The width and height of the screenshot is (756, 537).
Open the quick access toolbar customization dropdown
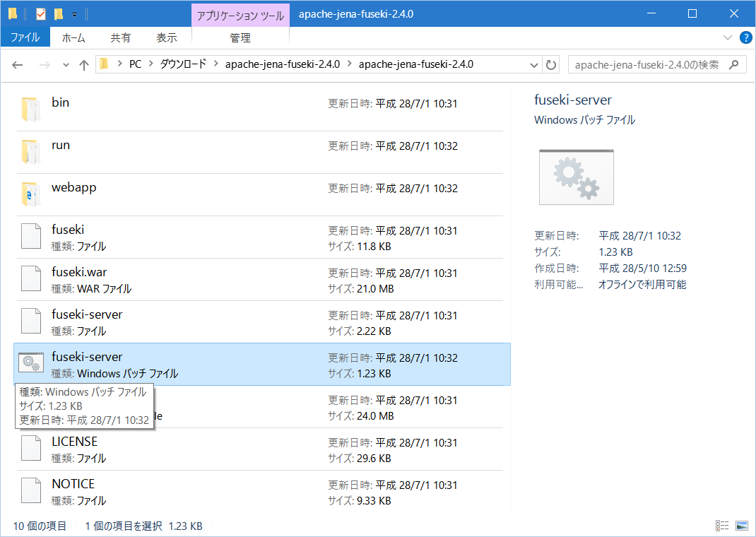pyautogui.click(x=74, y=13)
